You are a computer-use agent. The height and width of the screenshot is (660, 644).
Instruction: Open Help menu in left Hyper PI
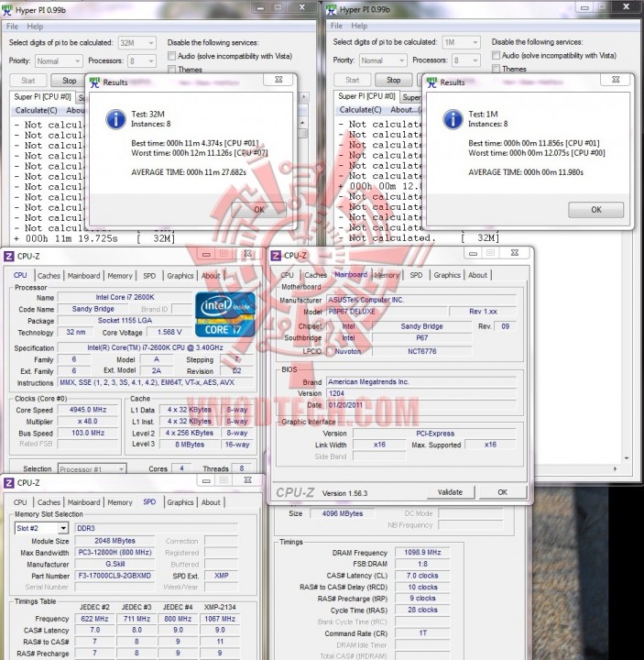[x=35, y=27]
